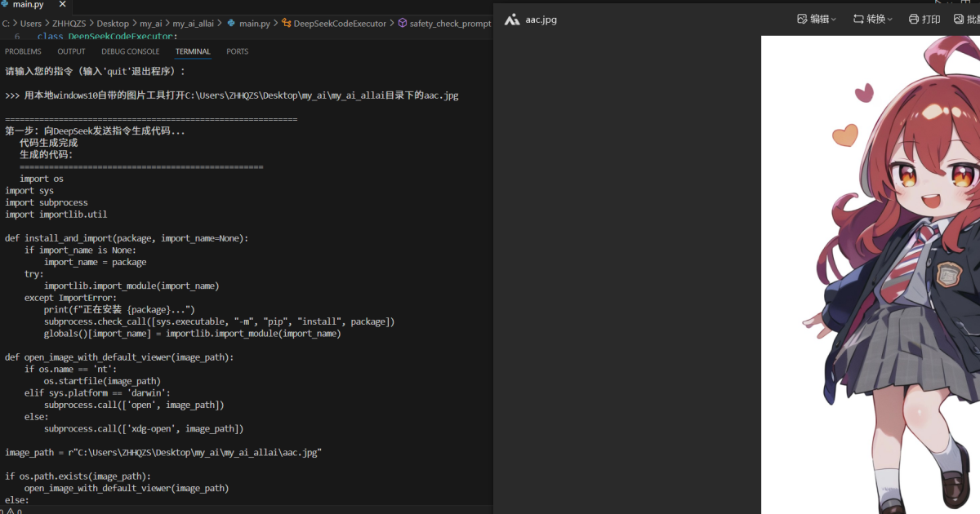Switch to the PROBLEMS panel tab
The width and height of the screenshot is (980, 514).
[x=23, y=51]
